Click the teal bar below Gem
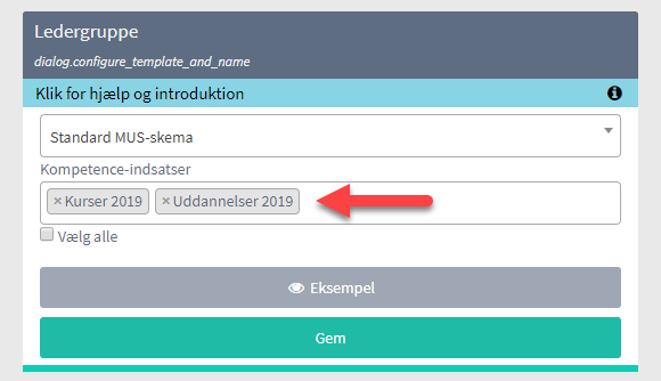This screenshot has width=661, height=381. coord(330,368)
